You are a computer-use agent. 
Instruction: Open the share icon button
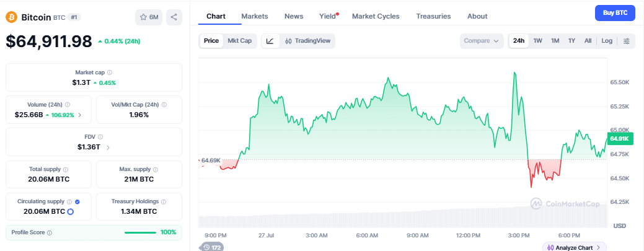[x=174, y=17]
